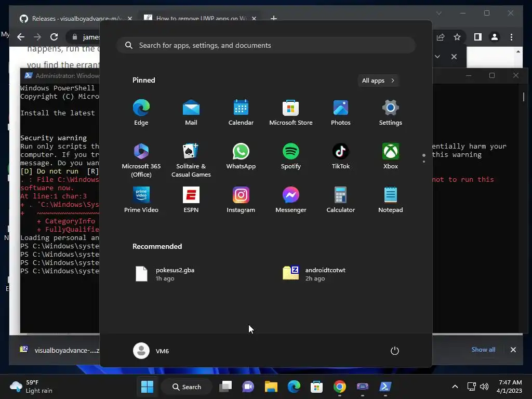The height and width of the screenshot is (399, 532).
Task: Show All apps list
Action: pyautogui.click(x=378, y=81)
